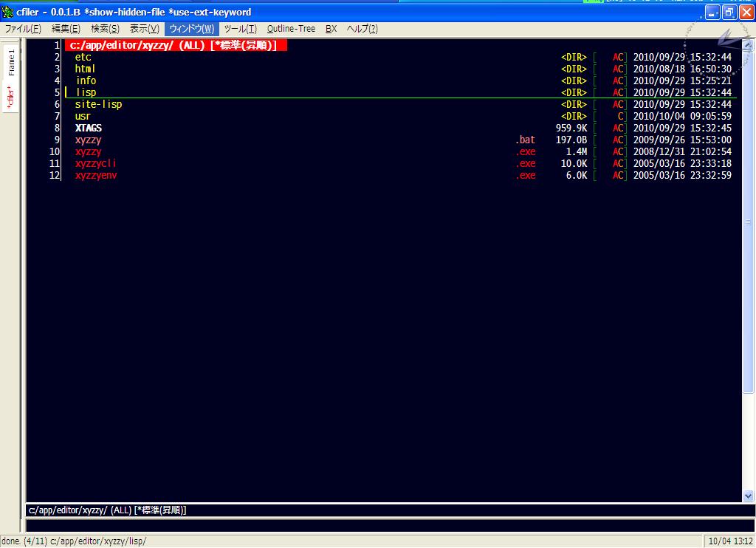Screen dimensions: 756x548
Task: Click the status bar clock 10/04 13:12
Action: pyautogui.click(x=730, y=541)
